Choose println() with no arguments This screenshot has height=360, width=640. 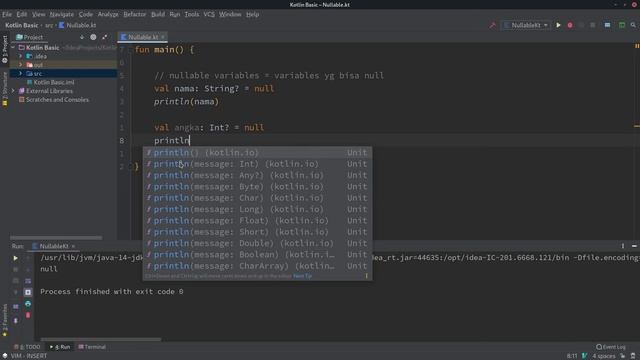pos(257,153)
